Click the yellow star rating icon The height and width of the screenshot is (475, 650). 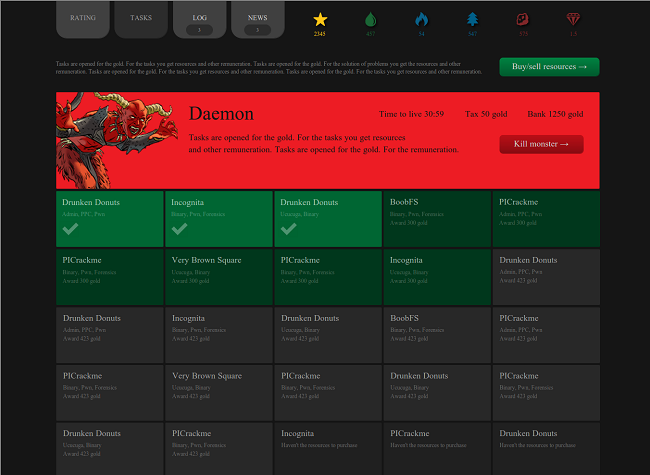pyautogui.click(x=320, y=19)
